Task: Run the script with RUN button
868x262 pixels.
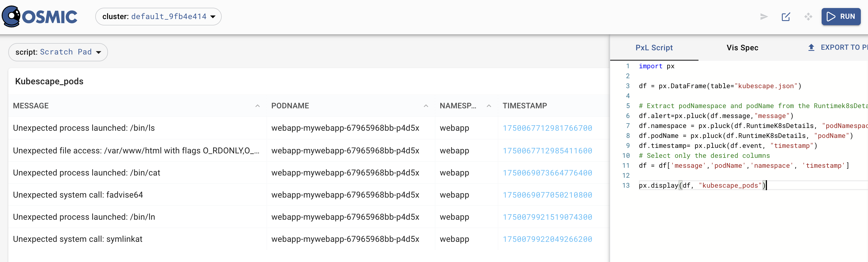Action: coord(841,17)
